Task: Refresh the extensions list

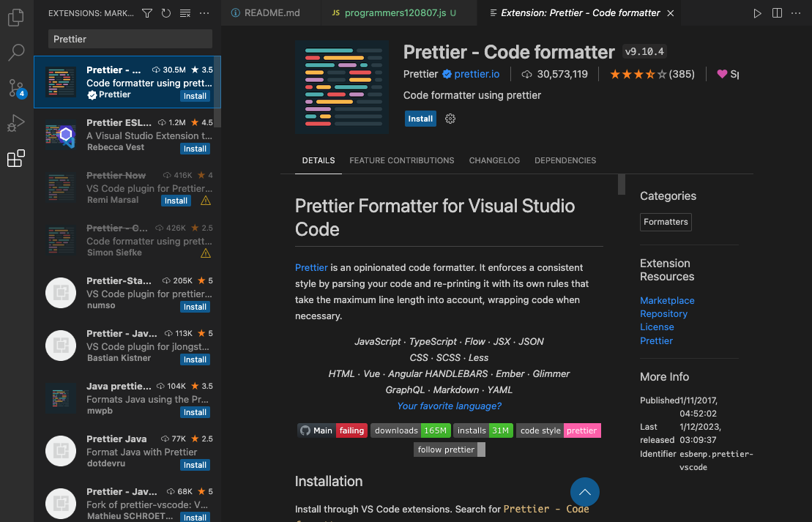Action: (165, 13)
